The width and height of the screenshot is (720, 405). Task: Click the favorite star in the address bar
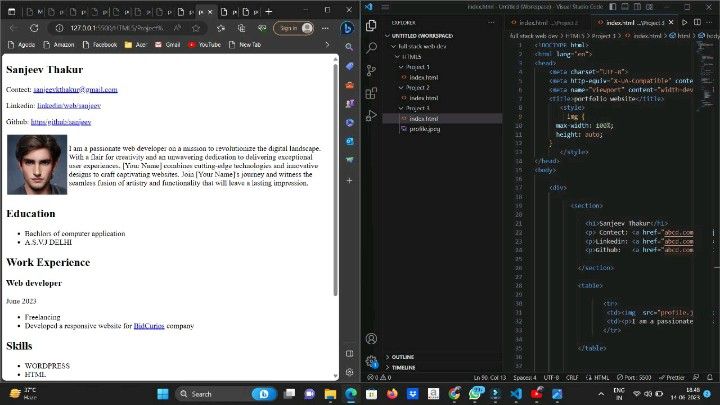coord(196,28)
